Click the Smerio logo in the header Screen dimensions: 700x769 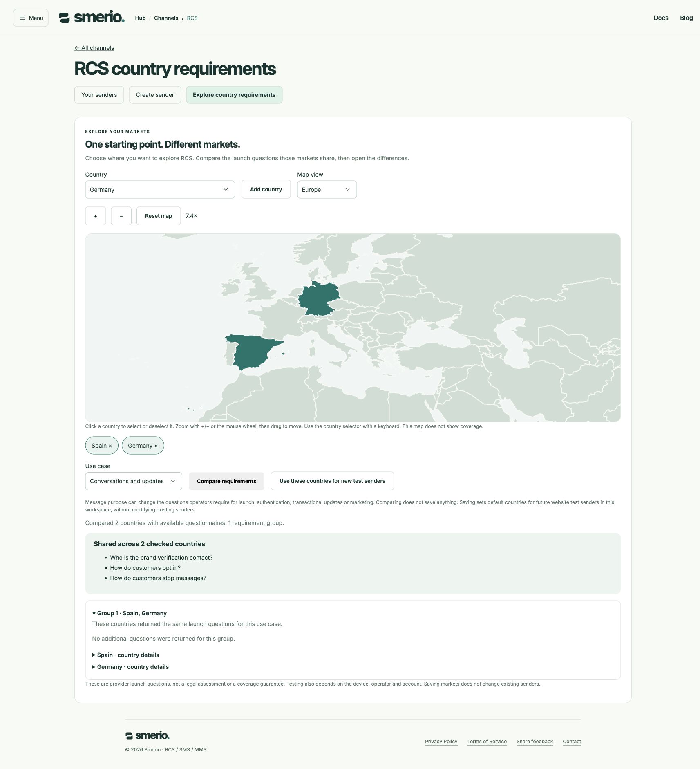[x=92, y=18]
